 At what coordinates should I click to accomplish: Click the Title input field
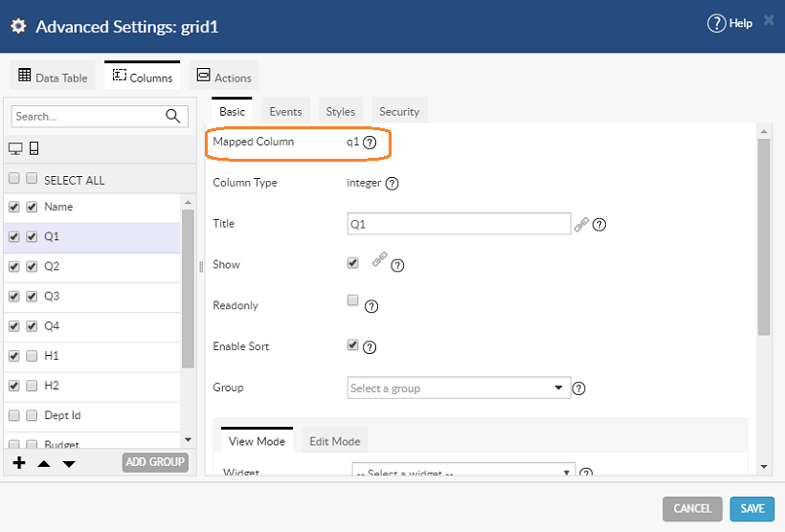(460, 224)
